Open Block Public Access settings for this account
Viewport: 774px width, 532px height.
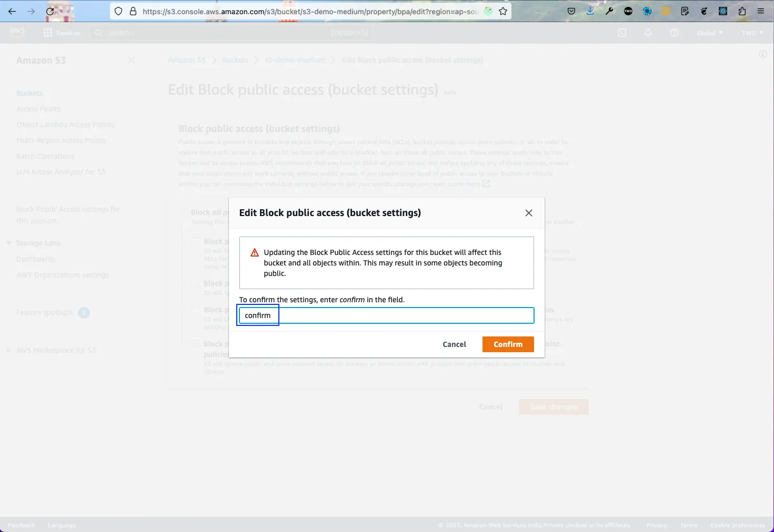(68, 215)
